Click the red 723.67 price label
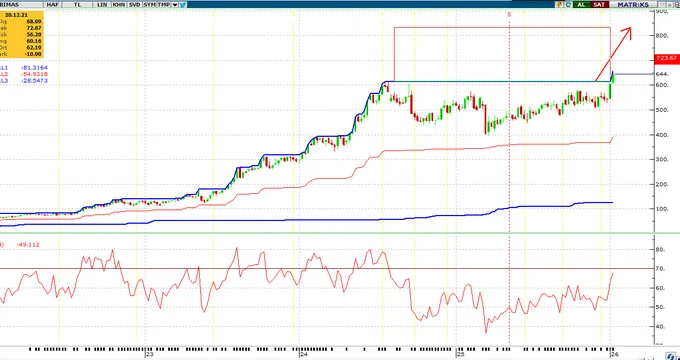 click(667, 58)
